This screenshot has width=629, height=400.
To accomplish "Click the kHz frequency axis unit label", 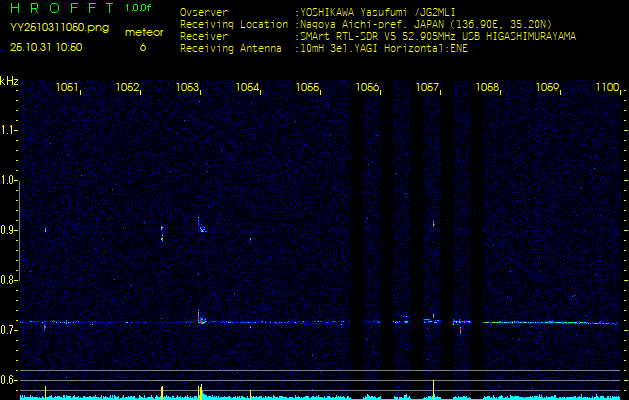I will (x=9, y=80).
